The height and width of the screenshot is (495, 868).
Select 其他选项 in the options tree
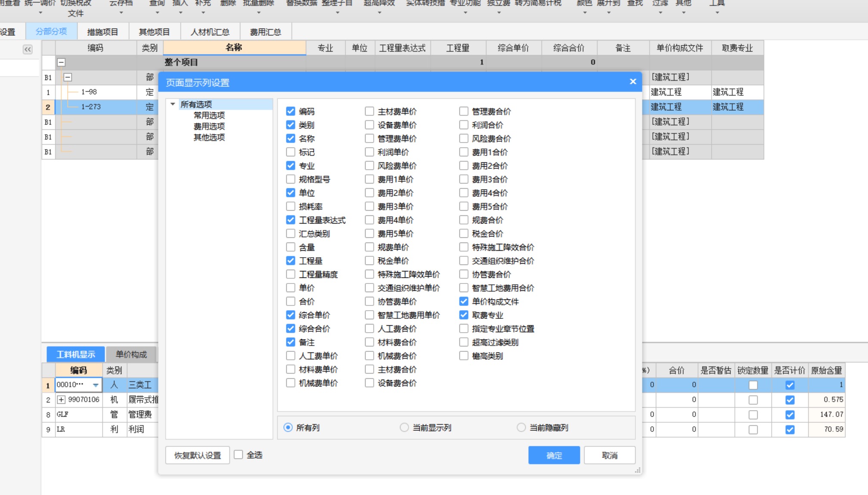coord(209,137)
